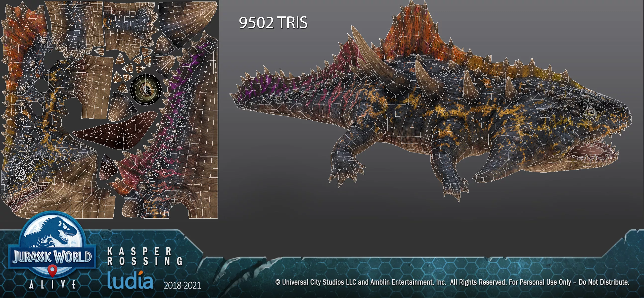The width and height of the screenshot is (644, 298).
Task: Click the Kasper Rossing name text
Action: click(145, 256)
